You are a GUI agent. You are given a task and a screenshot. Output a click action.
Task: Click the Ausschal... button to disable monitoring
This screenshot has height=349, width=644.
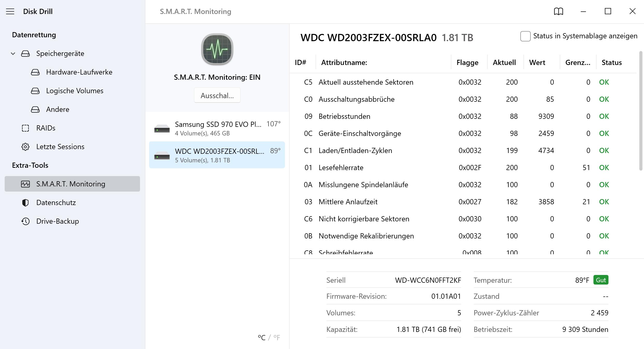[x=217, y=95]
